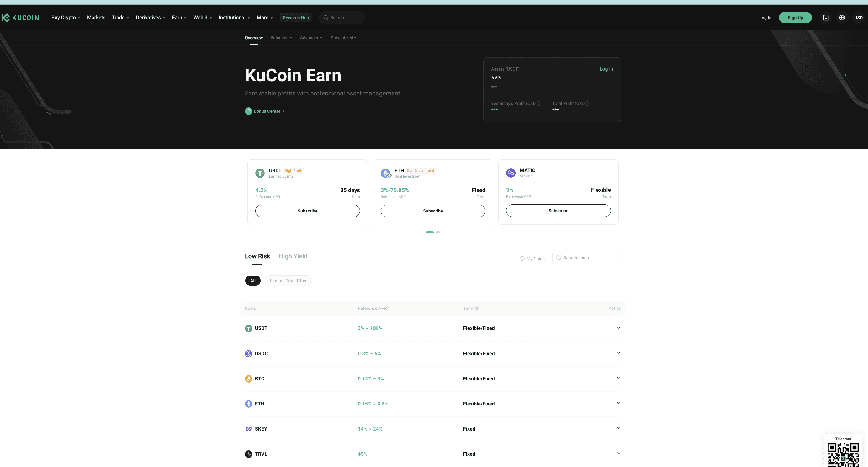Go to second carousel page dot
The width and height of the screenshot is (868, 467).
coord(438,232)
